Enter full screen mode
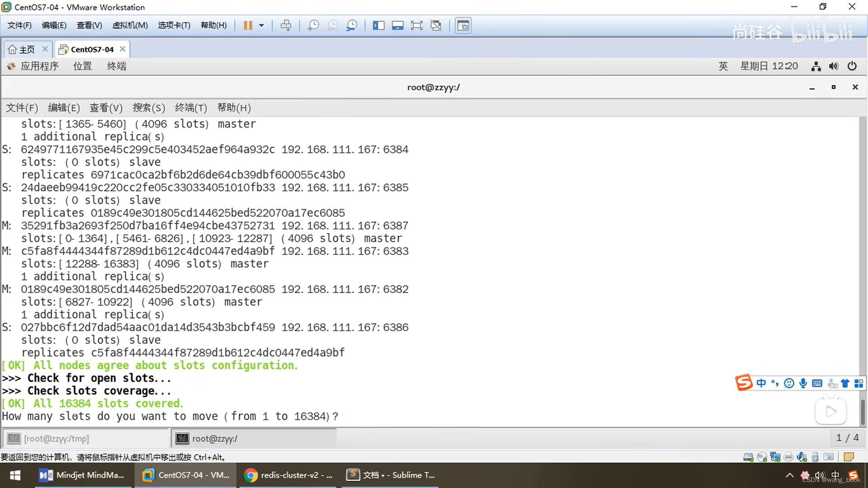The height and width of the screenshot is (488, 868). [x=416, y=25]
